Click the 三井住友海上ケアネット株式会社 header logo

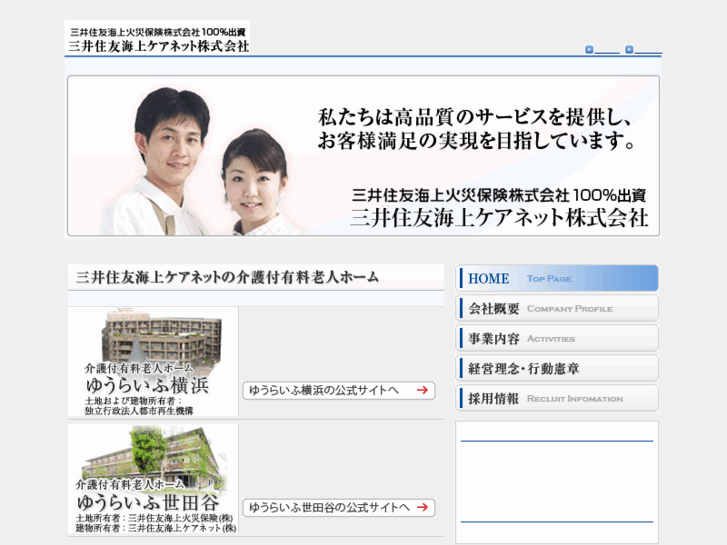(157, 37)
